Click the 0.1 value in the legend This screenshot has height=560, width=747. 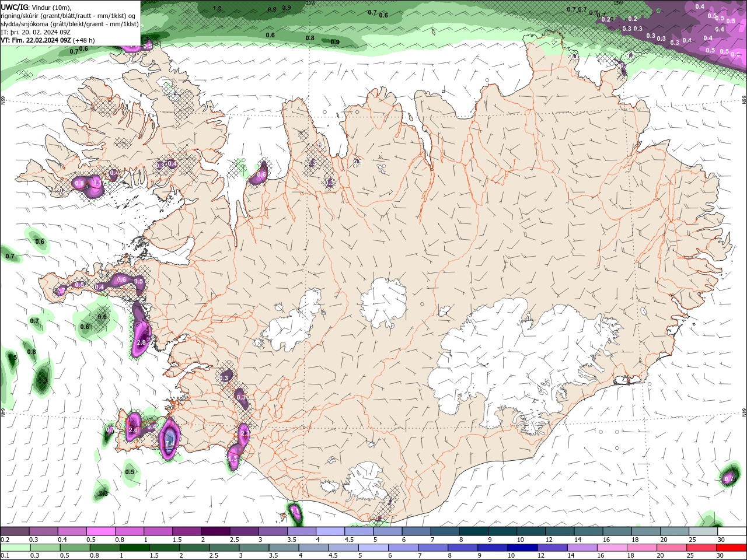(x=5, y=556)
